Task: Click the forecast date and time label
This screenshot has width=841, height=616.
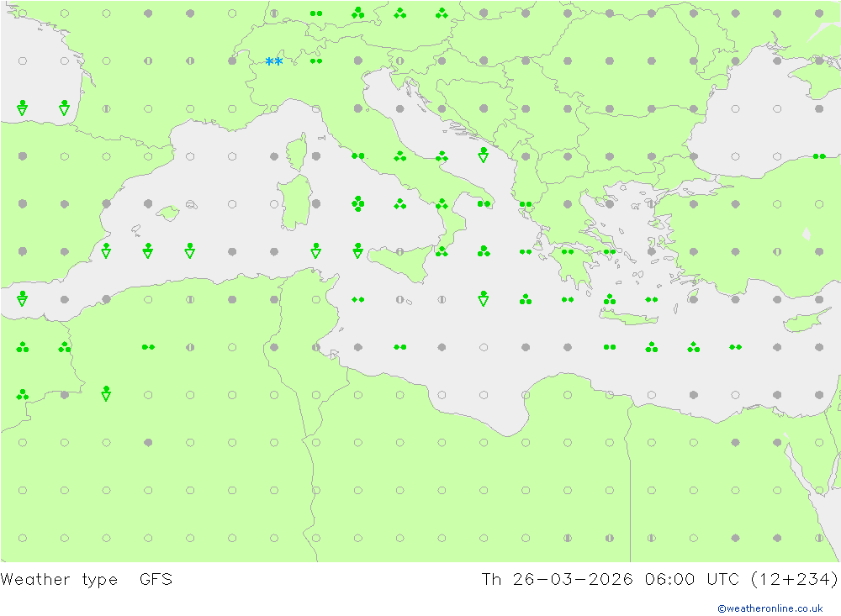Action: point(659,580)
